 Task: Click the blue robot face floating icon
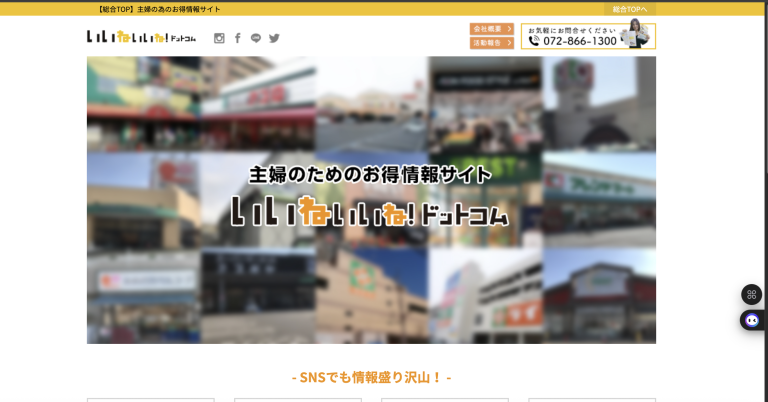[x=751, y=320]
